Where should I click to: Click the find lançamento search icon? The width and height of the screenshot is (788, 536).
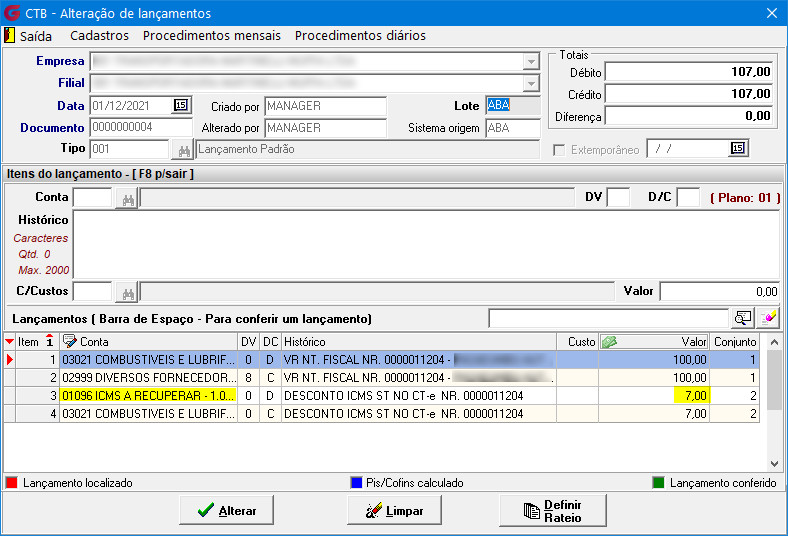tap(743, 318)
